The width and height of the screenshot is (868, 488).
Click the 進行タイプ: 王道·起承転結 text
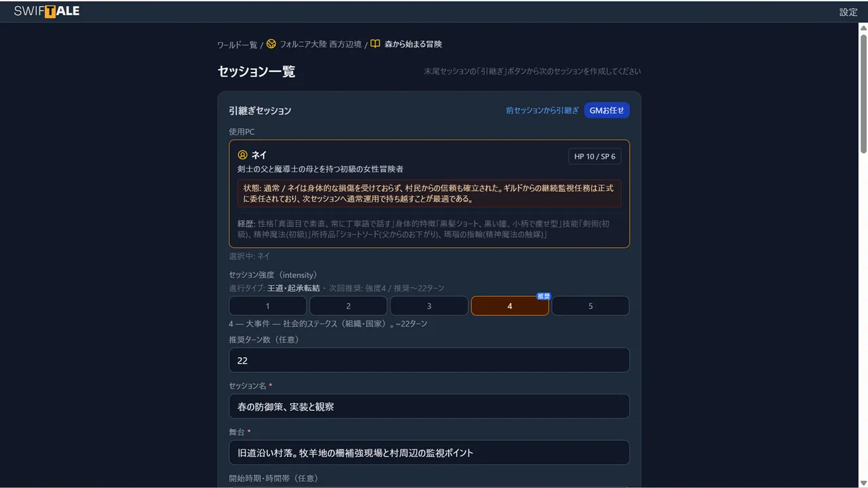click(x=275, y=288)
